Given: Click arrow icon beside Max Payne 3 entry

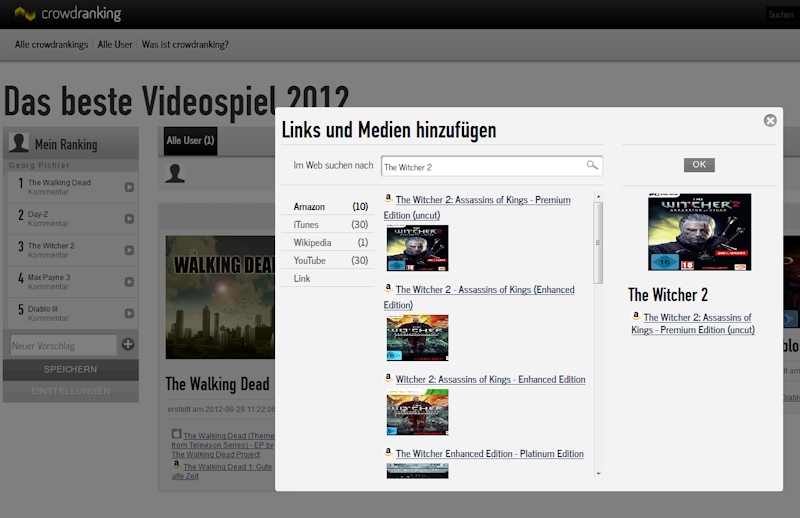Looking at the screenshot, I should [130, 282].
